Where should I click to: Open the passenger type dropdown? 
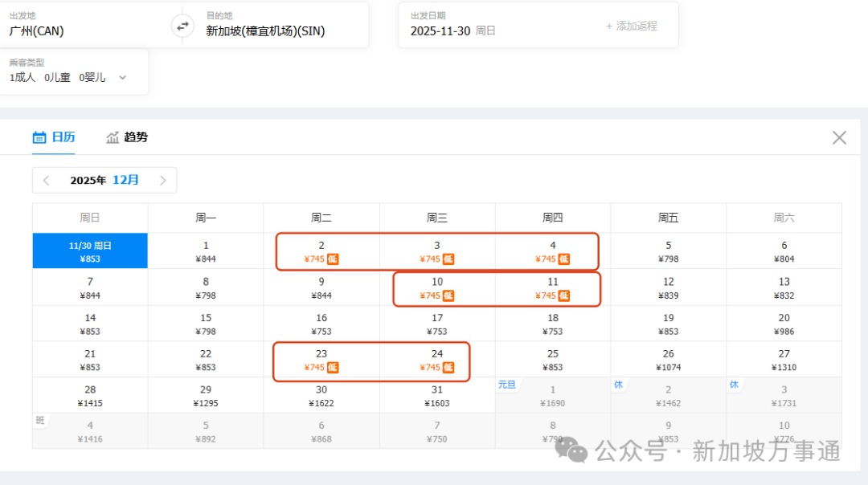click(74, 71)
